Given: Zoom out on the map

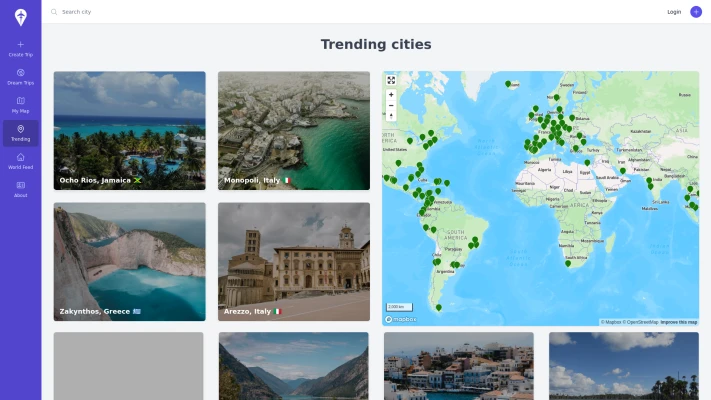Looking at the screenshot, I should [391, 106].
